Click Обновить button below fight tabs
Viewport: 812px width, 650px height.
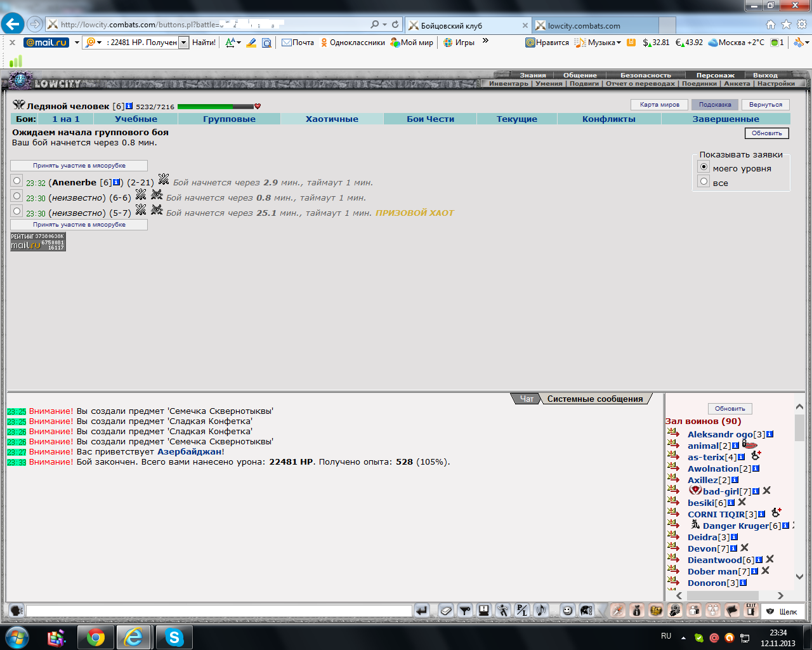point(767,133)
